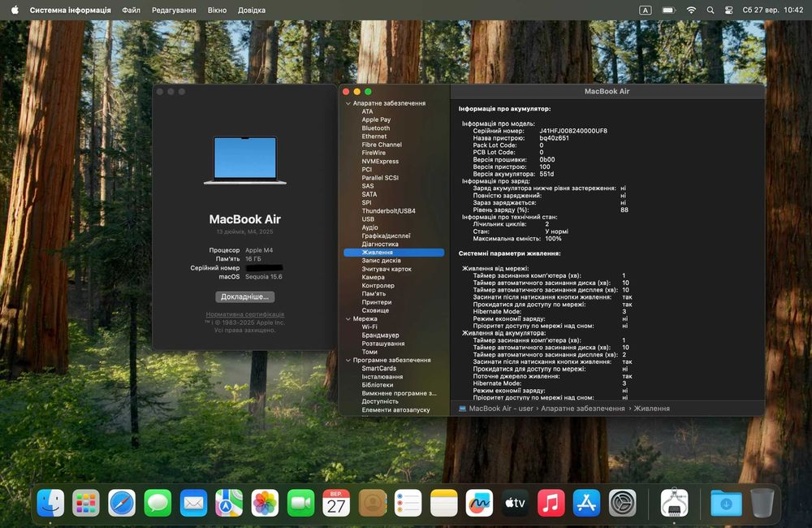Click the battery status icon in the menu bar
Screen dimensions: 812x528
coord(668,10)
